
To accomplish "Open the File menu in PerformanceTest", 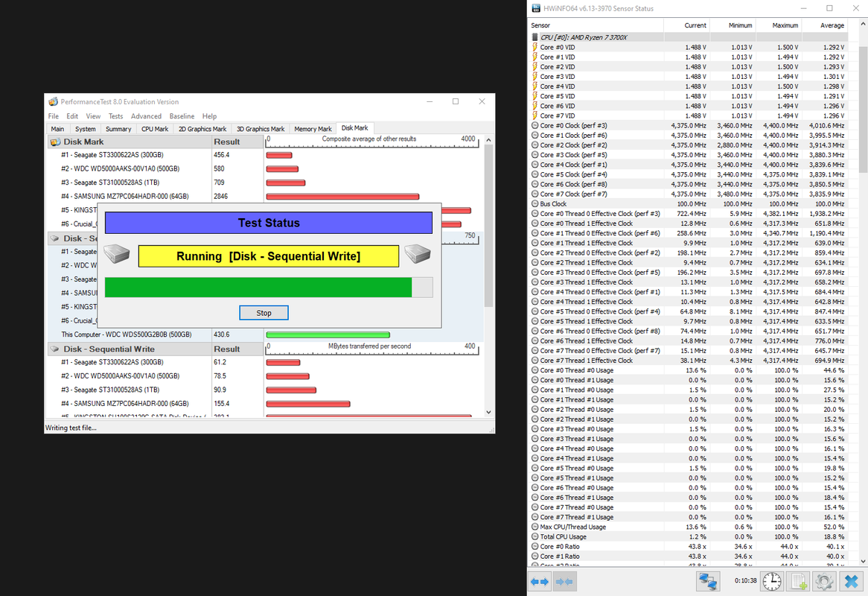I will pos(53,116).
